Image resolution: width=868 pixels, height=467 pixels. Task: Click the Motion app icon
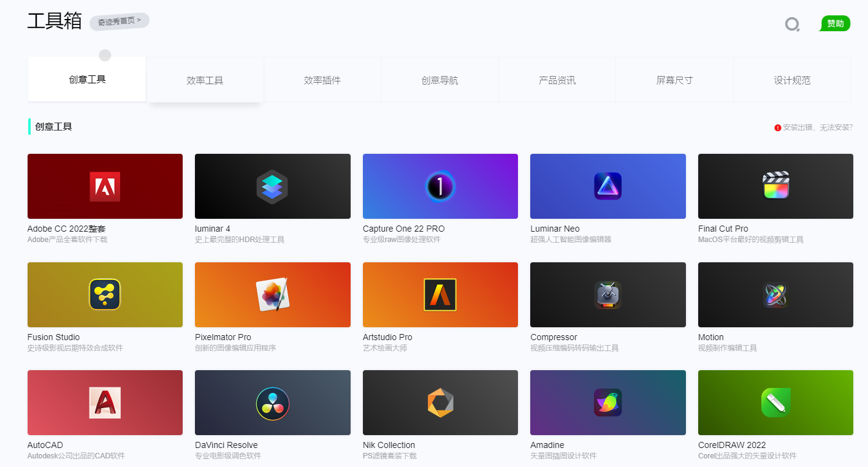pos(775,295)
